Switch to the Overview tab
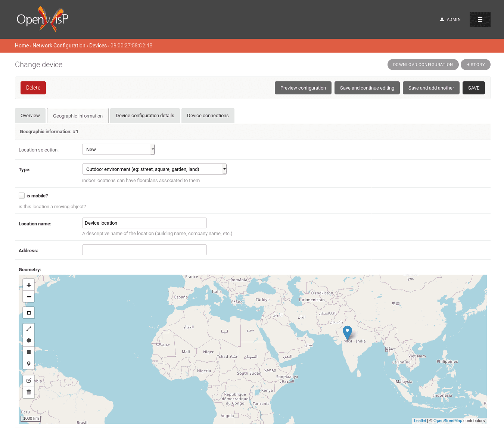504x428 pixels. (30, 116)
